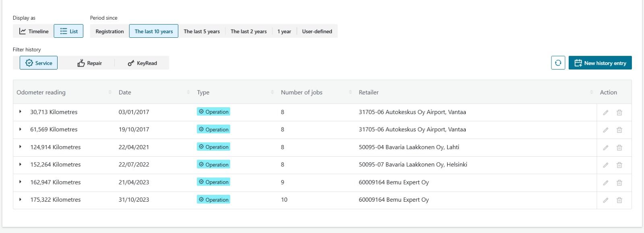The image size is (644, 233).
Task: Sort table by Odometer reading column
Action: (x=41, y=92)
